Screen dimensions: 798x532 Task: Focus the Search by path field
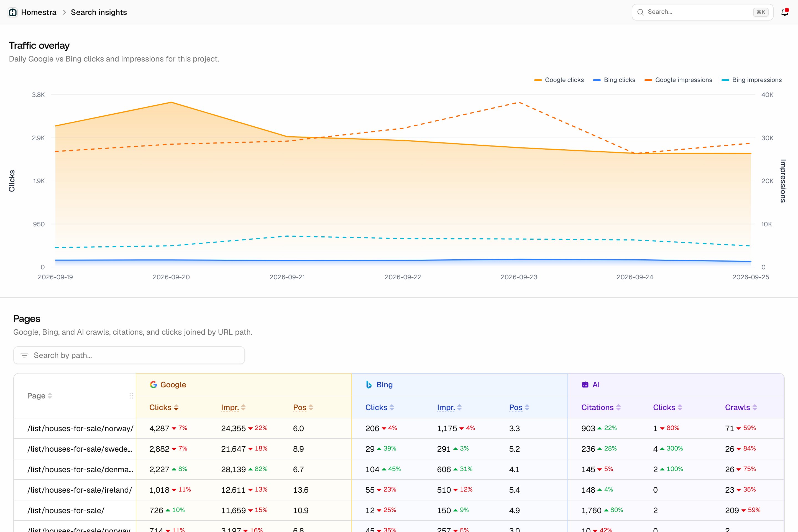[x=129, y=355]
